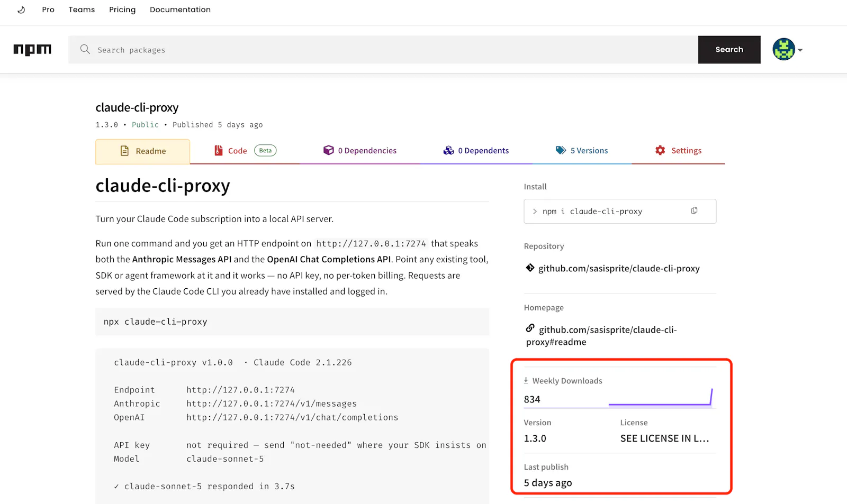Switch to the Code tab
The height and width of the screenshot is (504, 847).
point(246,151)
